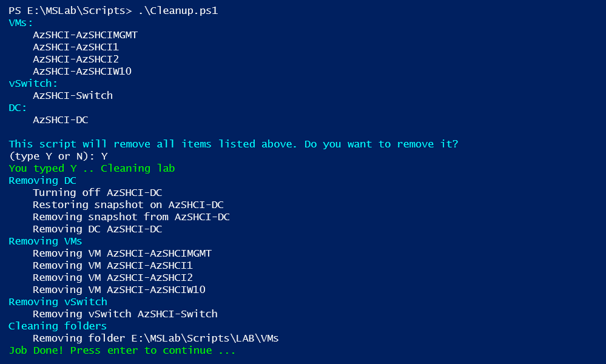Click the 'Removing VMs' heading
606x364 pixels.
point(45,241)
